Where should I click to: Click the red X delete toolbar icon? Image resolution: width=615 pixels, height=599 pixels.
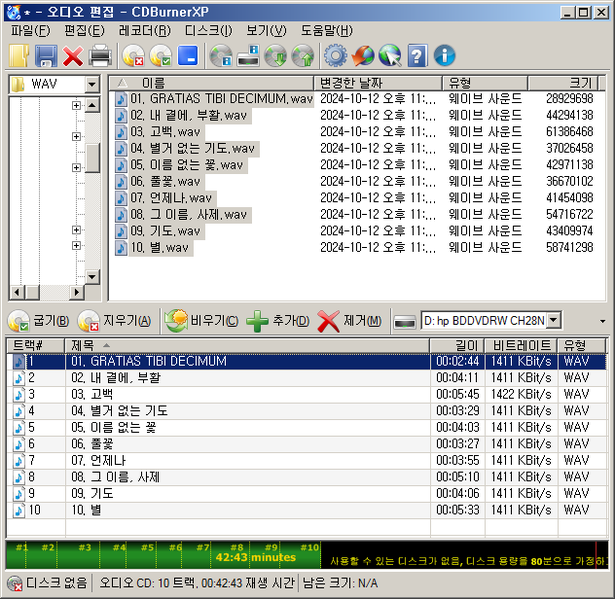[73, 56]
